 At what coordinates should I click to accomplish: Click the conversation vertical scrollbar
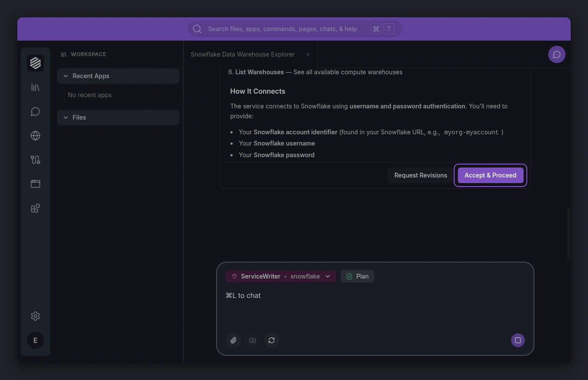(568, 233)
